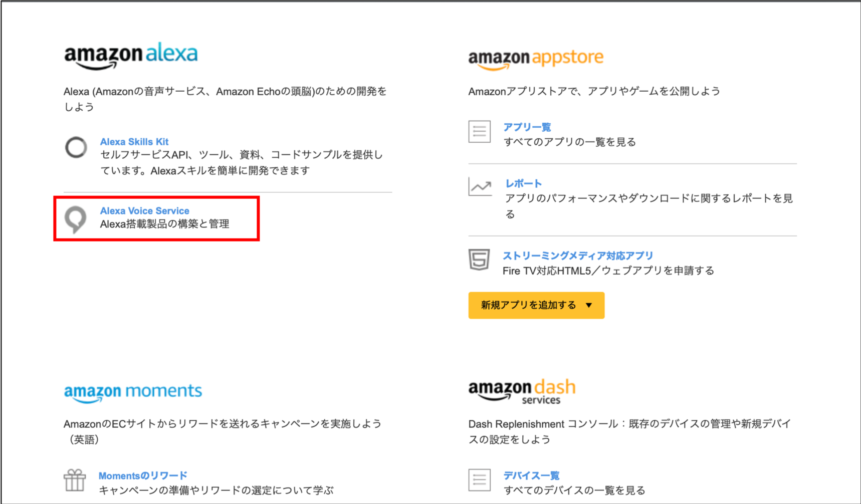Image resolution: width=861 pixels, height=504 pixels.
Task: Open the レポート page
Action: (523, 183)
